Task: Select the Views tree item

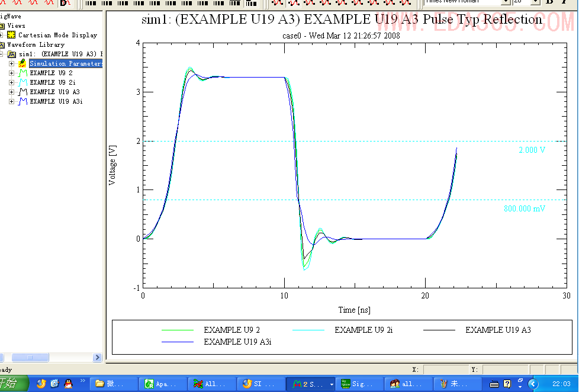Action: (16, 26)
